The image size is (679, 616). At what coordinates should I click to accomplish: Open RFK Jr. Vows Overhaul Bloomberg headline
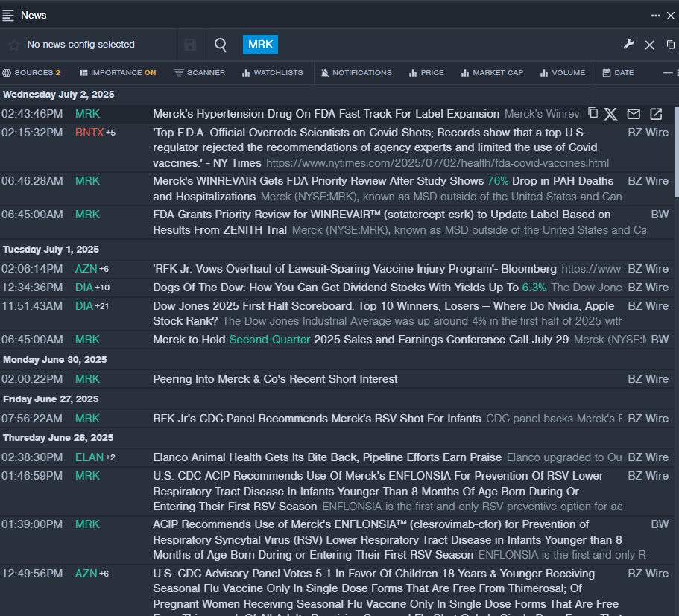(x=355, y=269)
